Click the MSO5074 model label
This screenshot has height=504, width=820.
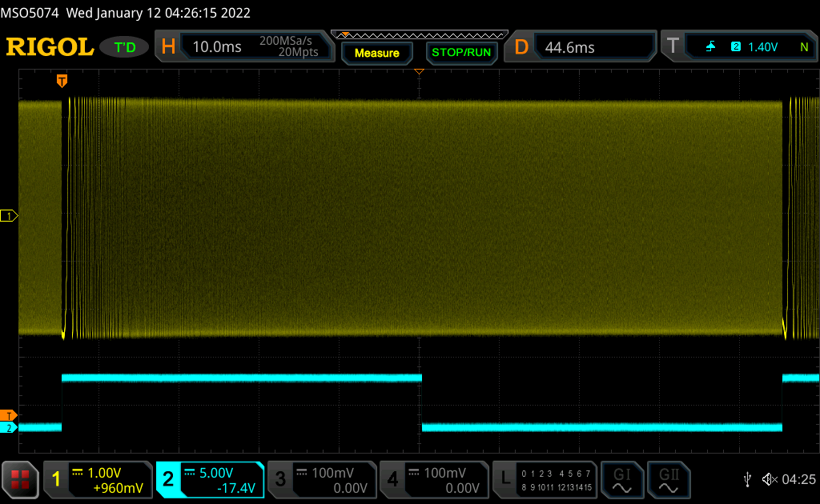coord(30,13)
